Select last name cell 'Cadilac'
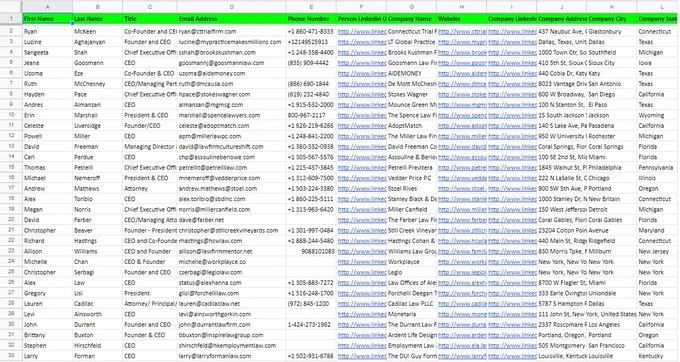 tap(98, 303)
